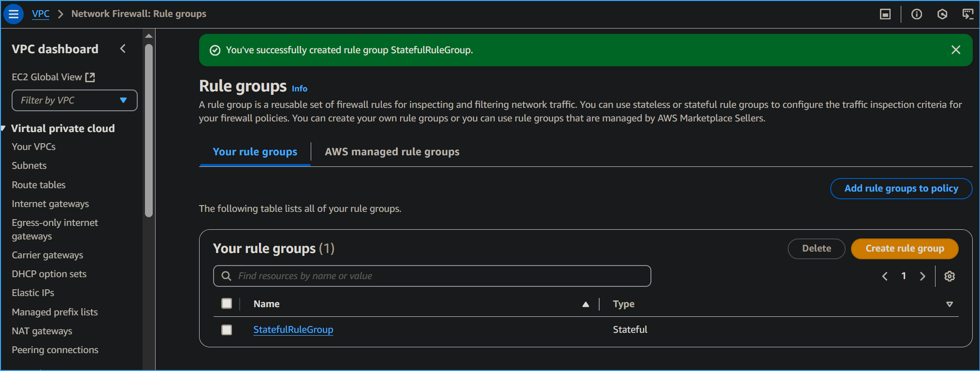980x371 pixels.
Task: Open NAT gateways in the sidebar
Action: [x=42, y=331]
